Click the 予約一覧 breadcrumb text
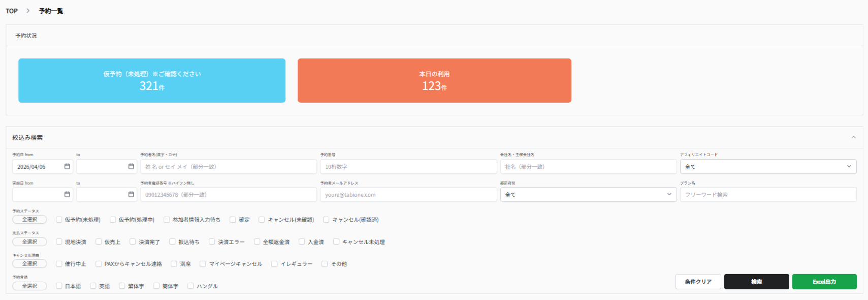This screenshot has height=300, width=868. 51,11
